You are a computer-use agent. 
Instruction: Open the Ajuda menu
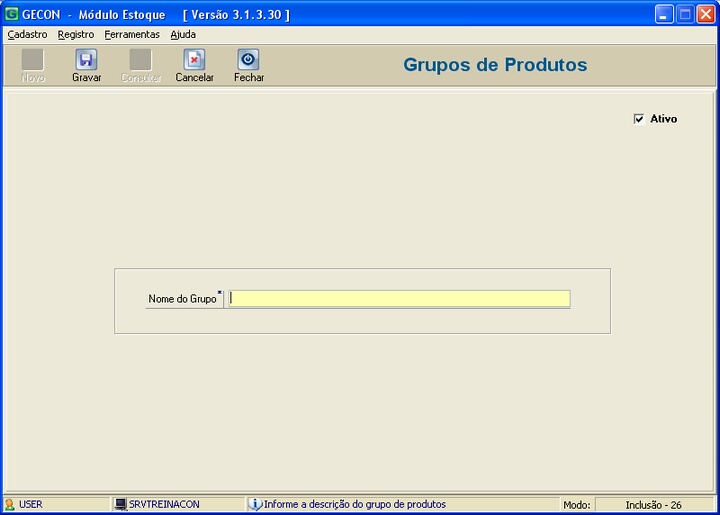click(x=183, y=34)
